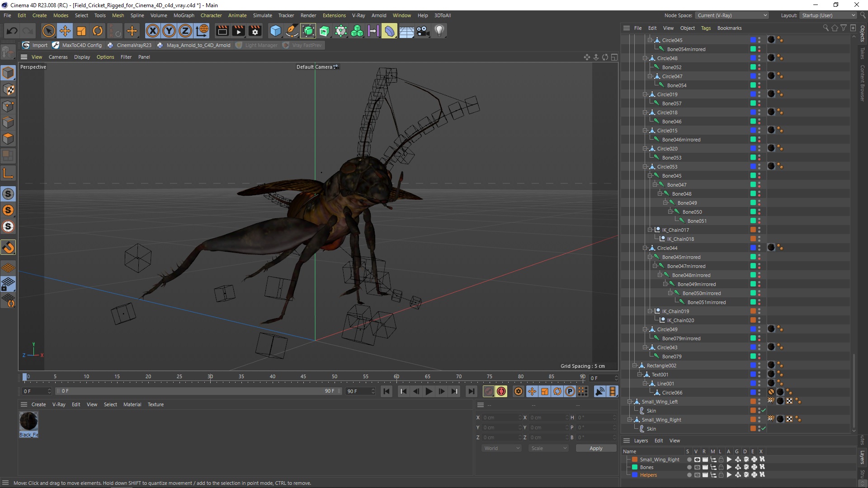868x488 pixels.
Task: Toggle Skin enabled checkmark under Small_Wing_Right
Action: [x=764, y=429]
